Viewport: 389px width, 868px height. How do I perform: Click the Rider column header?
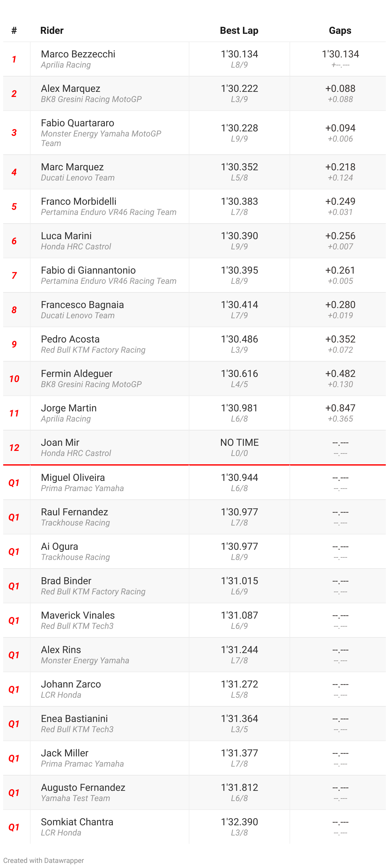click(52, 30)
